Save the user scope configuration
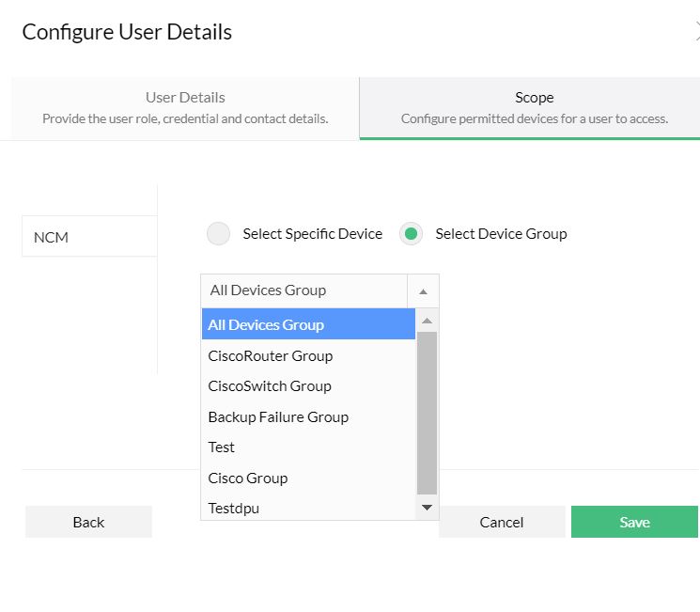Viewport: 700px width, 612px height. pos(634,522)
